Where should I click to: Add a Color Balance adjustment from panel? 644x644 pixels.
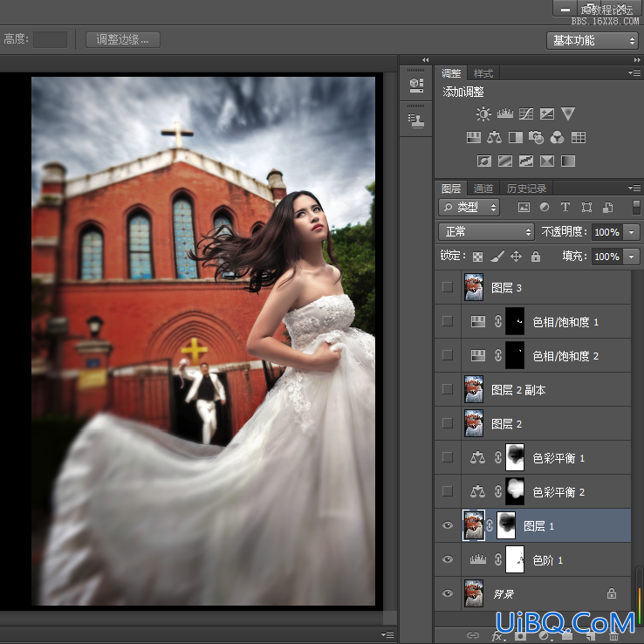494,138
